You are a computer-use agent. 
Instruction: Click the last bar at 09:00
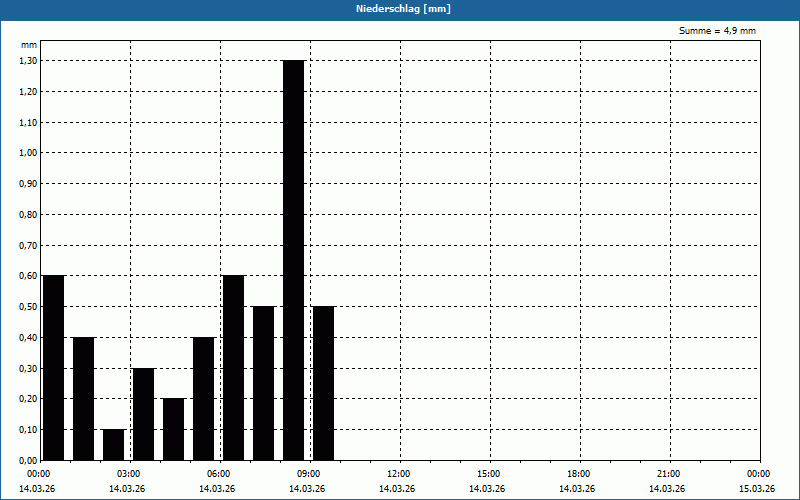323,383
